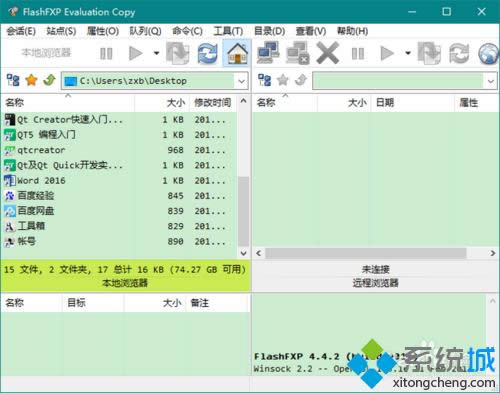Open the 帮助(H) menu
This screenshot has height=393, width=500.
pos(352,31)
